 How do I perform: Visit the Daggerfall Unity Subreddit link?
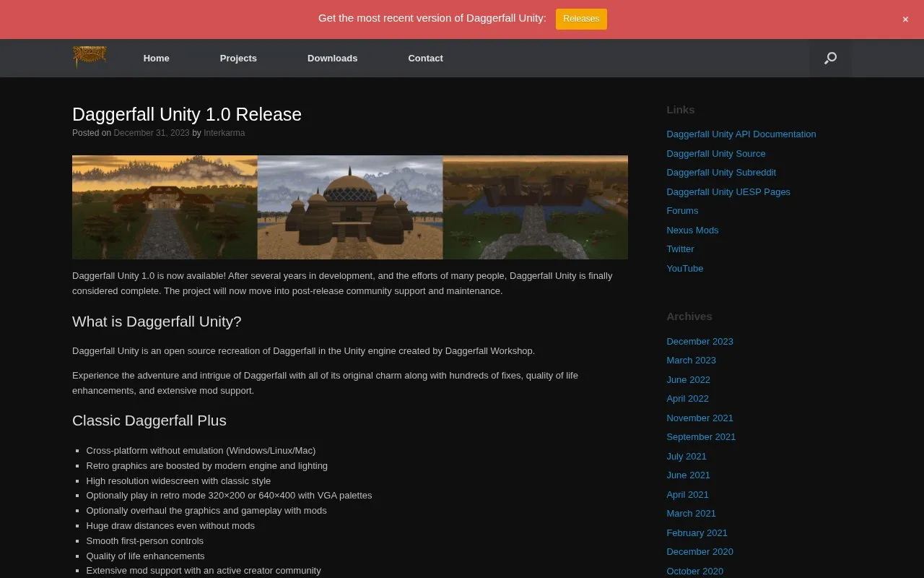[x=721, y=172]
